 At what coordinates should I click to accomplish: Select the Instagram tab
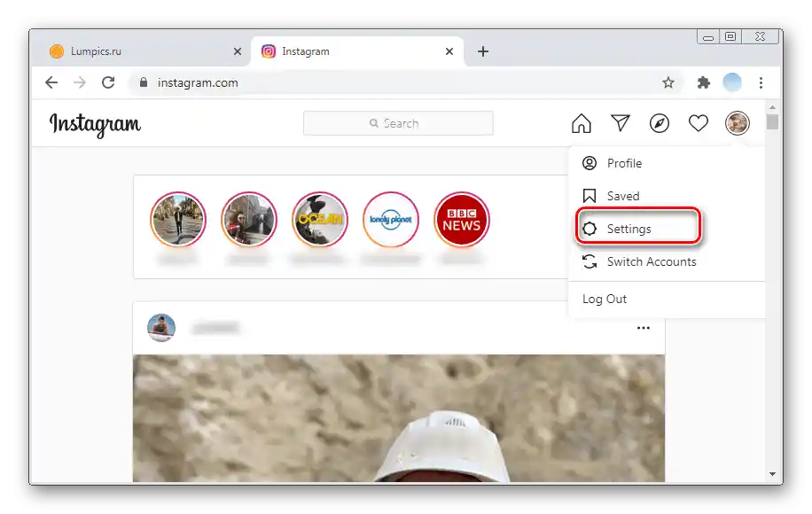pyautogui.click(x=357, y=51)
